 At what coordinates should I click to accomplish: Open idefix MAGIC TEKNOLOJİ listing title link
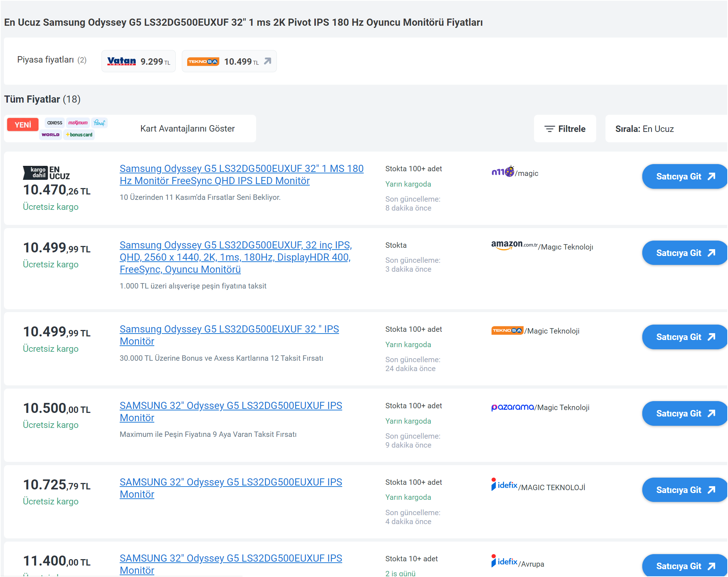tap(231, 488)
